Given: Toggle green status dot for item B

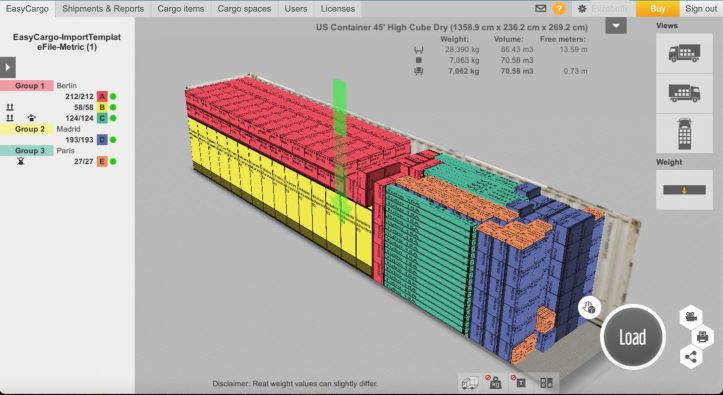Looking at the screenshot, I should pos(113,107).
